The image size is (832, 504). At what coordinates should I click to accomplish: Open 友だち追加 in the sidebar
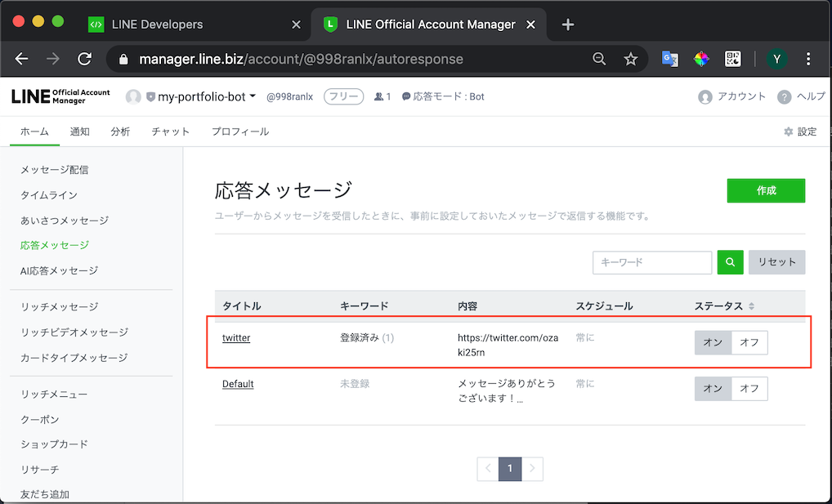point(45,494)
